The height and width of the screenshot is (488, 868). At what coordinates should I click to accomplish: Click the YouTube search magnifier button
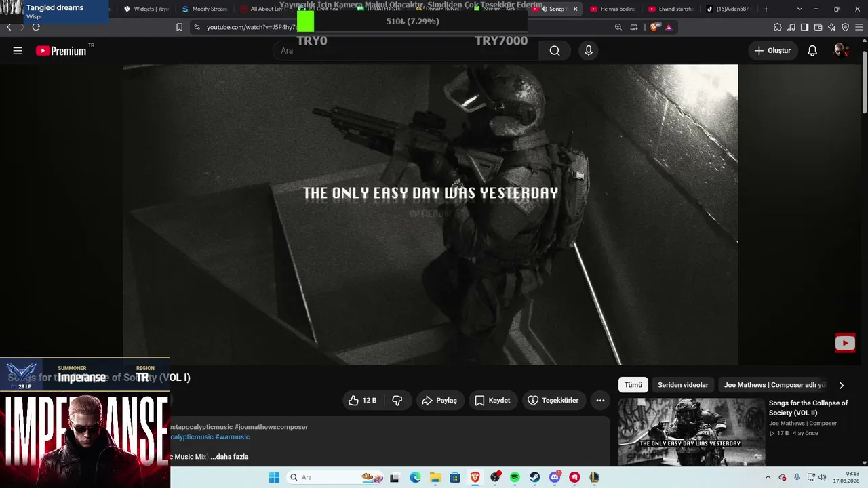point(555,51)
